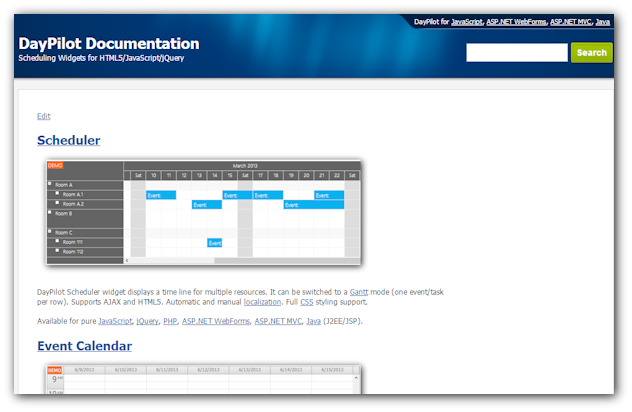Open the Event Calendar preview image
The height and width of the screenshot is (412, 632).
tap(204, 379)
